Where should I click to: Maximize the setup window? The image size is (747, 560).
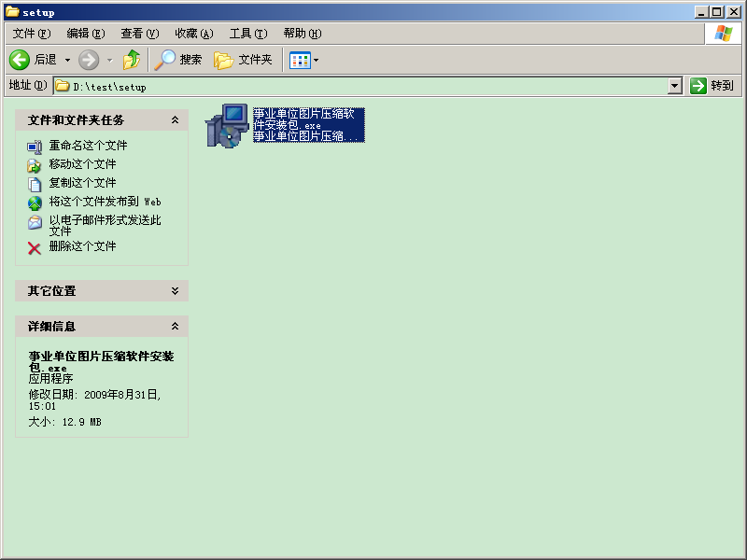click(x=716, y=12)
